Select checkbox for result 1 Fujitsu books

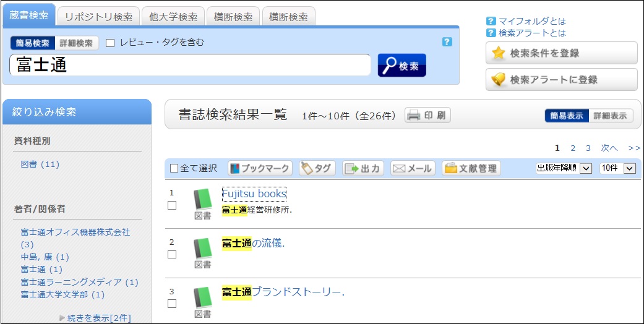click(172, 205)
